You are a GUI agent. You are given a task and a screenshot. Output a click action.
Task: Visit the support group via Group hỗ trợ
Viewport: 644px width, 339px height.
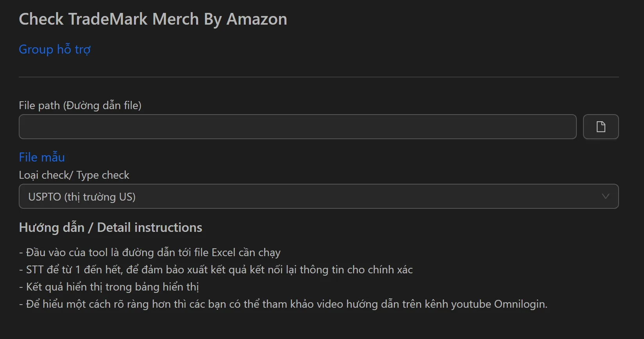pyautogui.click(x=54, y=49)
